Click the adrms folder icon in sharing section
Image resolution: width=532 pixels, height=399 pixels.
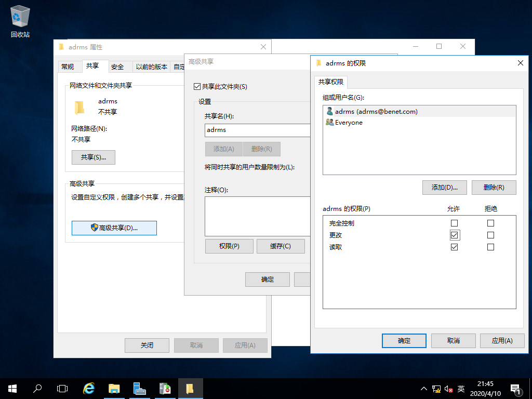point(79,108)
